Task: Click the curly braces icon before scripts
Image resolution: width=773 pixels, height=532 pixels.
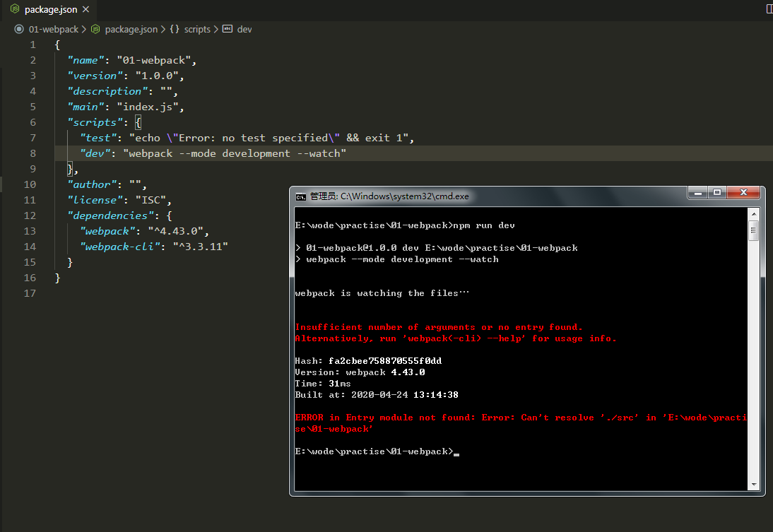Action: coord(175,29)
